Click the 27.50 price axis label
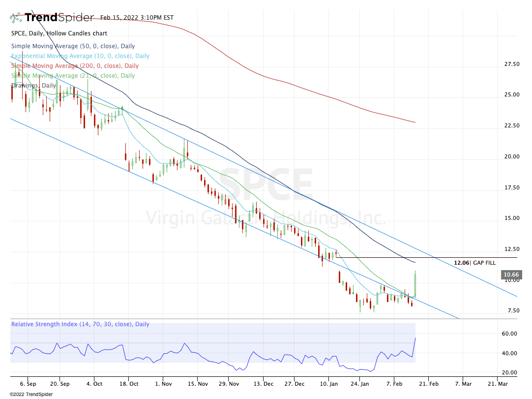This screenshot has height=399, width=532. click(x=512, y=64)
